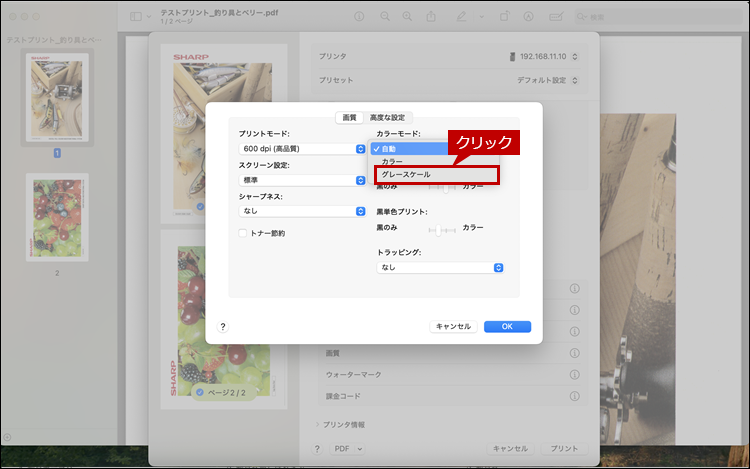Open the PDF dropdown in print dialog
Viewport: 750px width, 469px height.
click(346, 449)
